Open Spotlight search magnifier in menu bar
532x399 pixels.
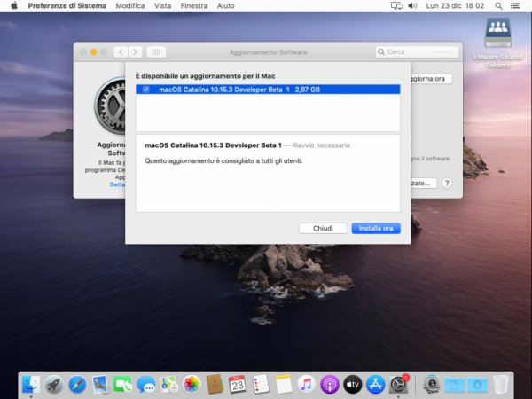[x=498, y=6]
